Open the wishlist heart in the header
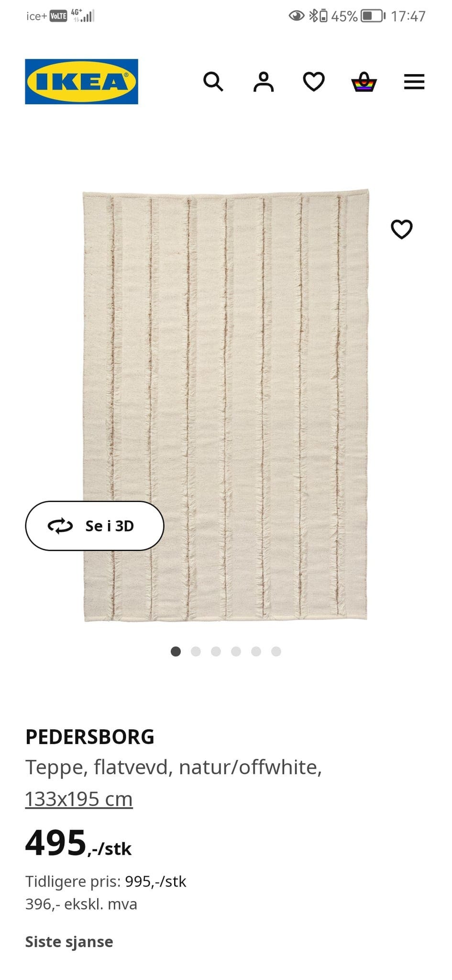This screenshot has height=980, width=452. tap(314, 82)
